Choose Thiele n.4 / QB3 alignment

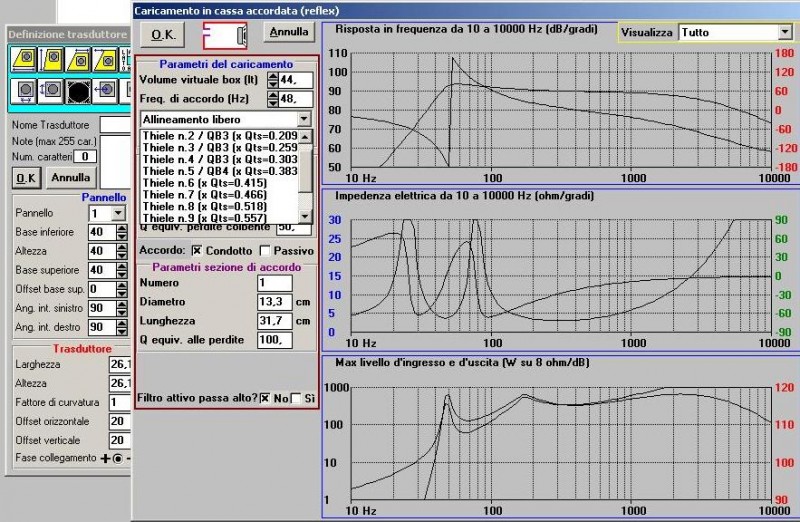(x=220, y=159)
